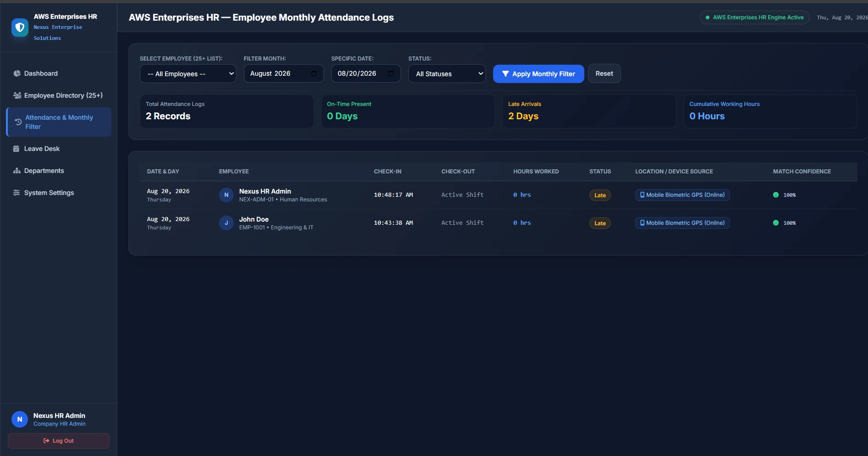Reset the attendance filters

(x=604, y=73)
